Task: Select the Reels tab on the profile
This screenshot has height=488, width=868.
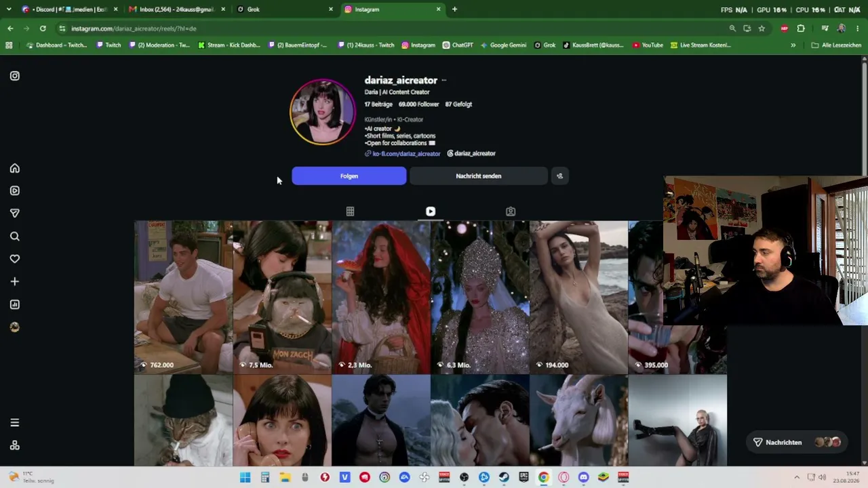Action: (x=431, y=211)
